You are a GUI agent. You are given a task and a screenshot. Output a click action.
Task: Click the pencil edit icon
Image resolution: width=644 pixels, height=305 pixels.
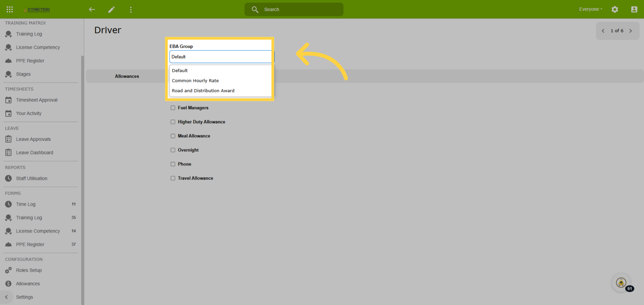(x=111, y=9)
